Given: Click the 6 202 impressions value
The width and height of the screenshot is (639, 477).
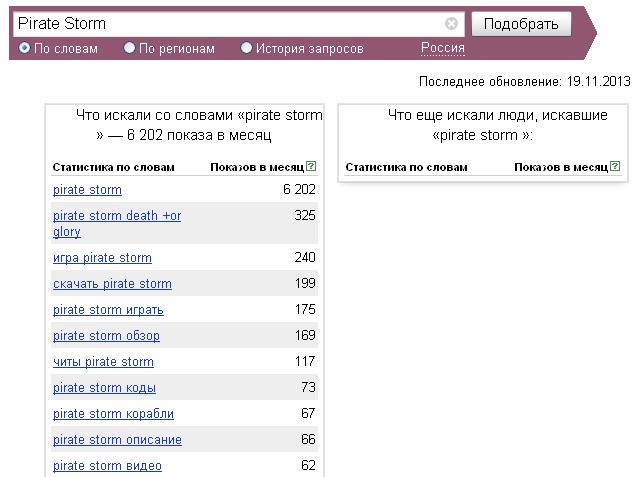Looking at the screenshot, I should point(299,190).
